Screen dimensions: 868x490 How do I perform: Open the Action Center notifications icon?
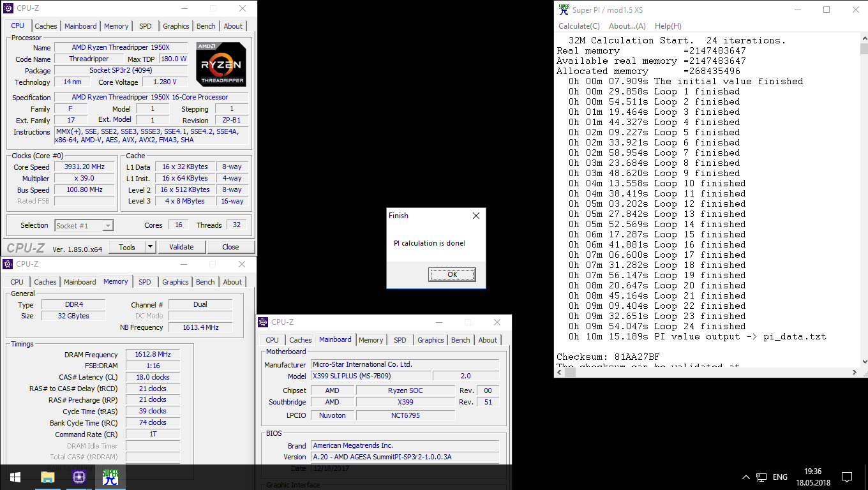click(x=847, y=477)
